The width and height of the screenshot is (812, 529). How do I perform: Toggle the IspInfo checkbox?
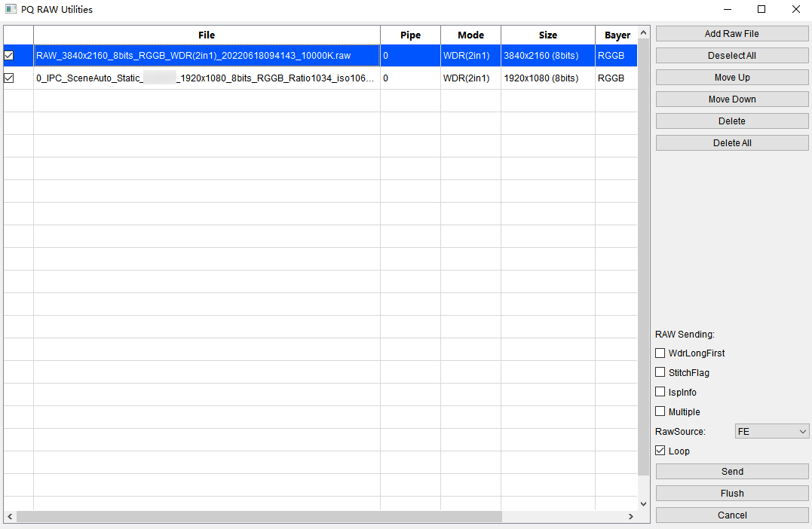pyautogui.click(x=660, y=393)
